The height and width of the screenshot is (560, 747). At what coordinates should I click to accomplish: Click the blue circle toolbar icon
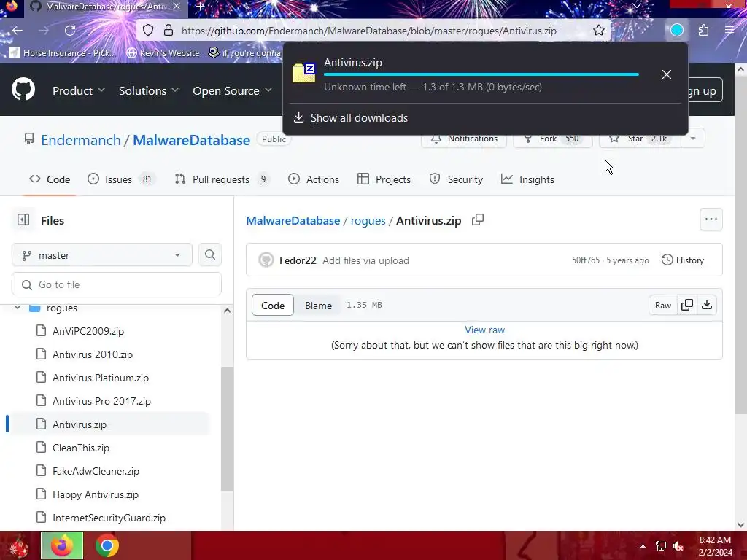[x=677, y=31]
